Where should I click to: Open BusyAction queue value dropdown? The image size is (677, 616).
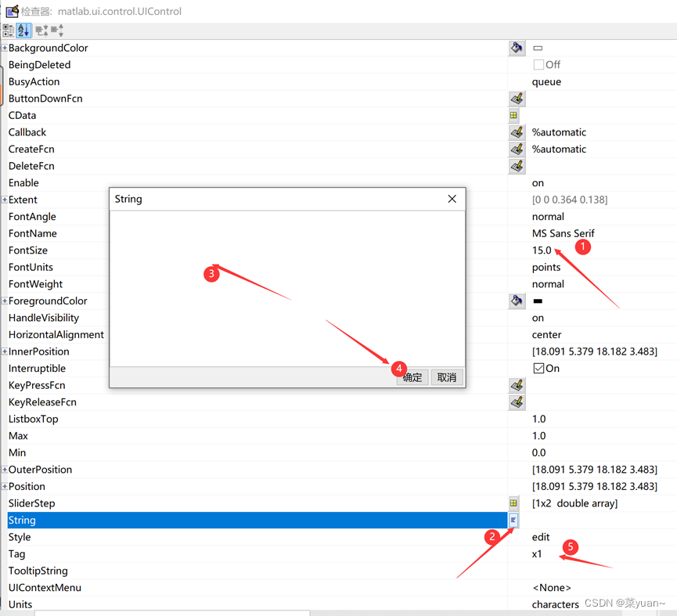546,82
